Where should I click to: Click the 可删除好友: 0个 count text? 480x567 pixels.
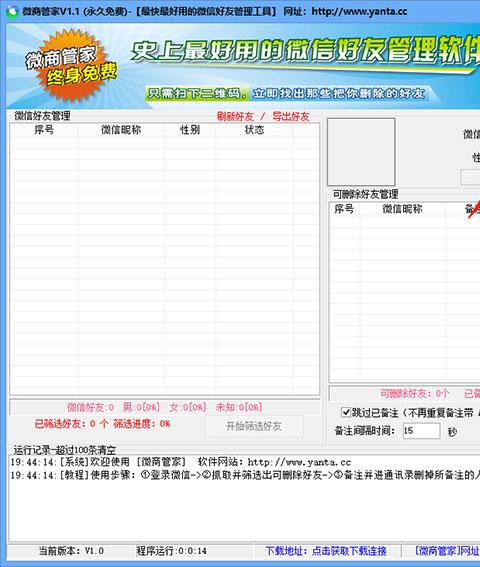tap(415, 393)
